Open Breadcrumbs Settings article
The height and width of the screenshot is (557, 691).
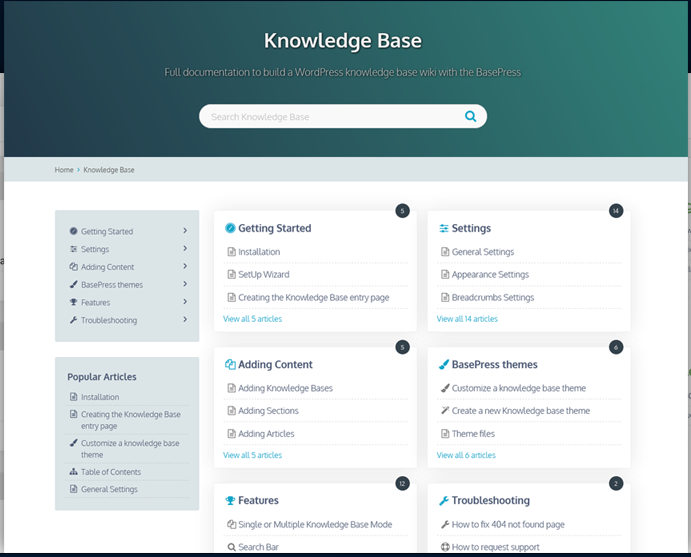coord(493,297)
